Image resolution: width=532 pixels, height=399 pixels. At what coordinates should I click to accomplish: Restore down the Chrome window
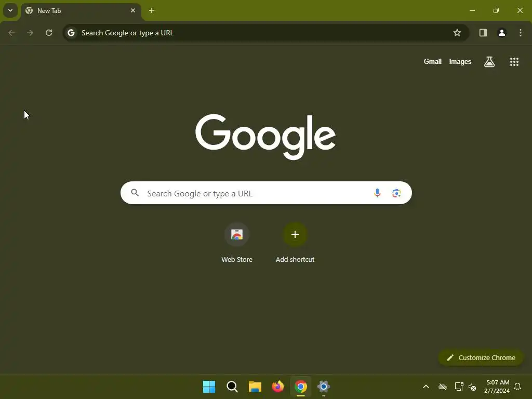click(496, 10)
